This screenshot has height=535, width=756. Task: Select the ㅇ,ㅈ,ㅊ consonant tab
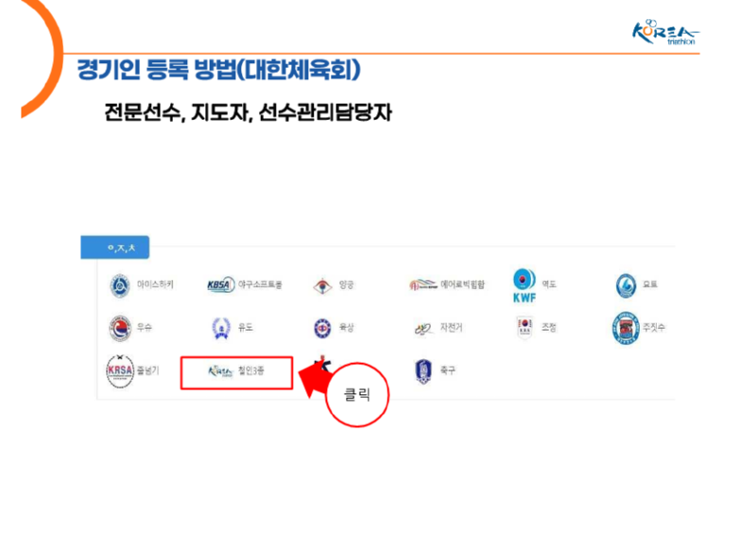(114, 248)
